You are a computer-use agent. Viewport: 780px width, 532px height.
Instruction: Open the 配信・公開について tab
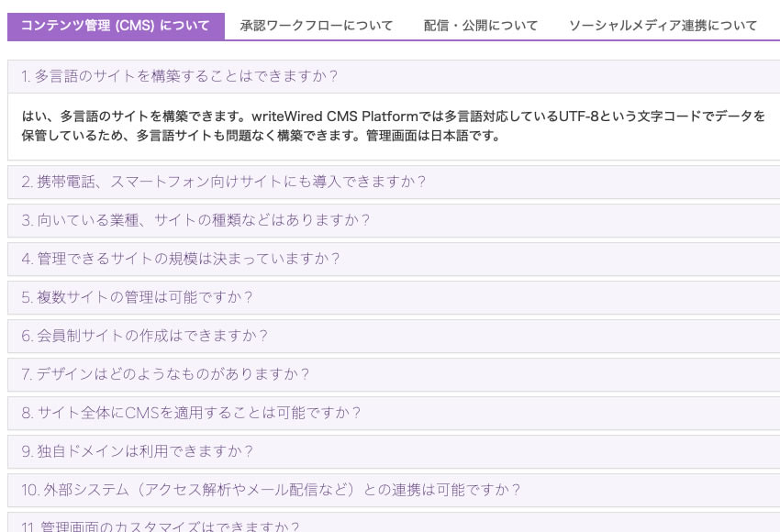(481, 26)
